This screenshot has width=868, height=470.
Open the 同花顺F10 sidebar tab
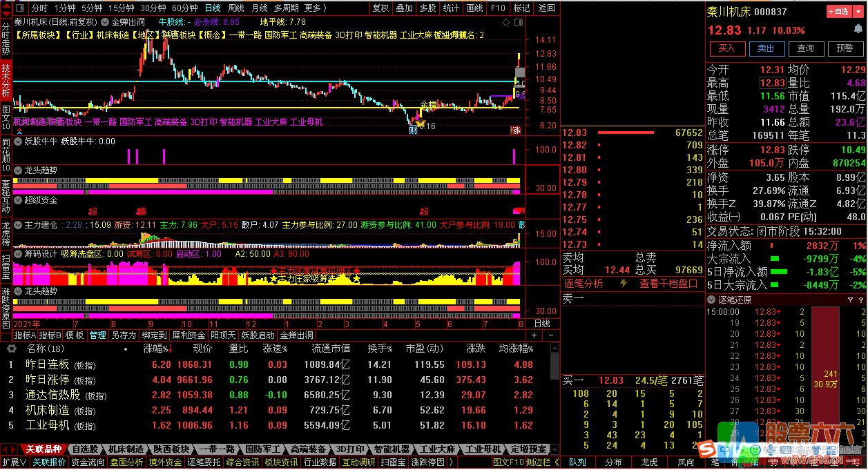pos(6,155)
